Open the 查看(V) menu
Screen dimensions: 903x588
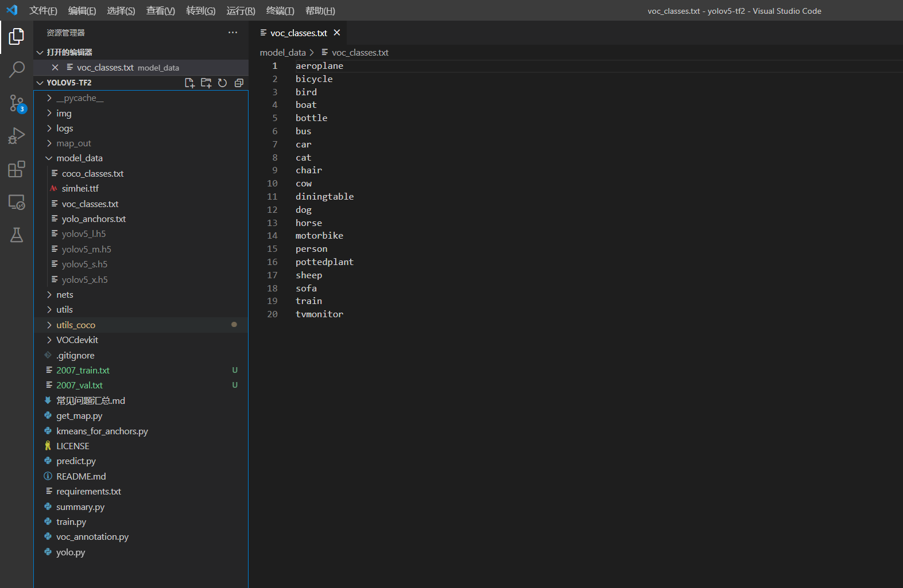point(161,10)
